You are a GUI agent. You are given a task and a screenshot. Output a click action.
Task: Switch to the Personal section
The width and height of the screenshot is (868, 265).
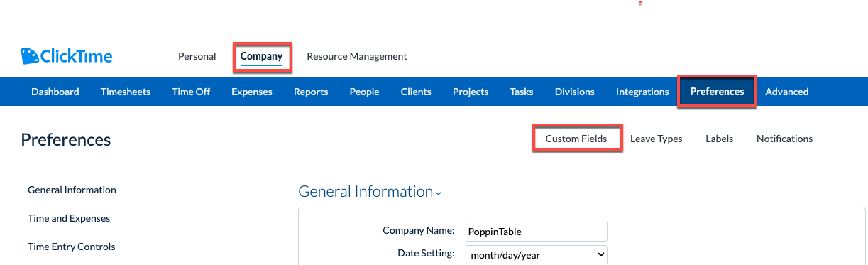pos(197,56)
